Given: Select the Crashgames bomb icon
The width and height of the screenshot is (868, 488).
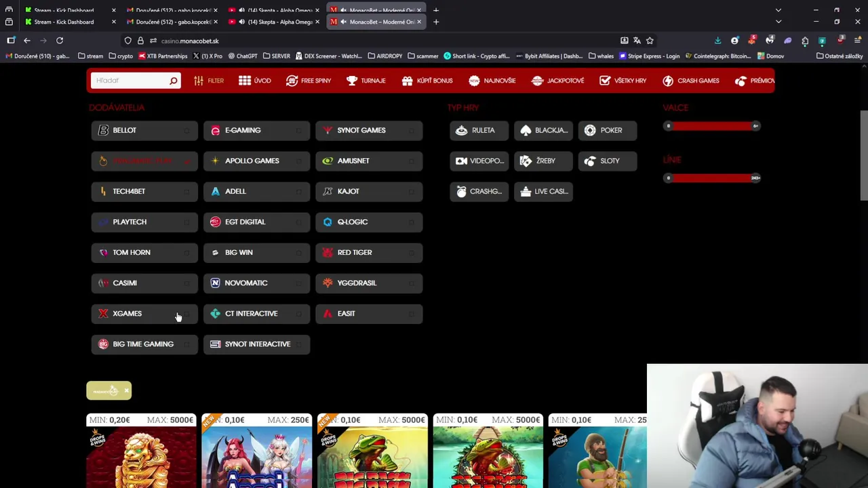Looking at the screenshot, I should click(462, 191).
